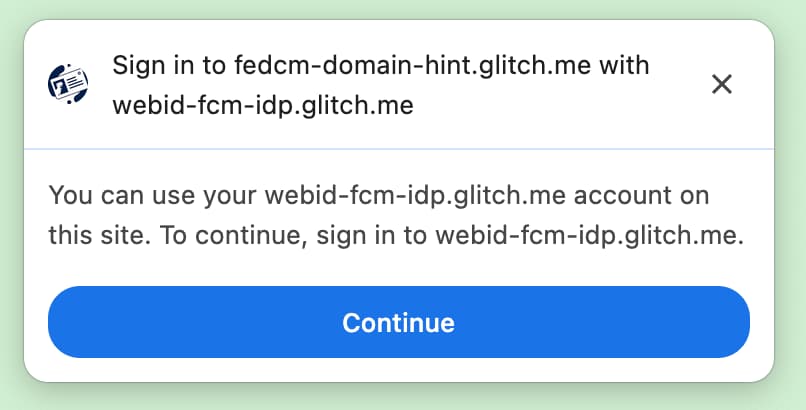The width and height of the screenshot is (806, 410).
Task: Click the words "Sign in" in the heading
Action: tap(146, 66)
